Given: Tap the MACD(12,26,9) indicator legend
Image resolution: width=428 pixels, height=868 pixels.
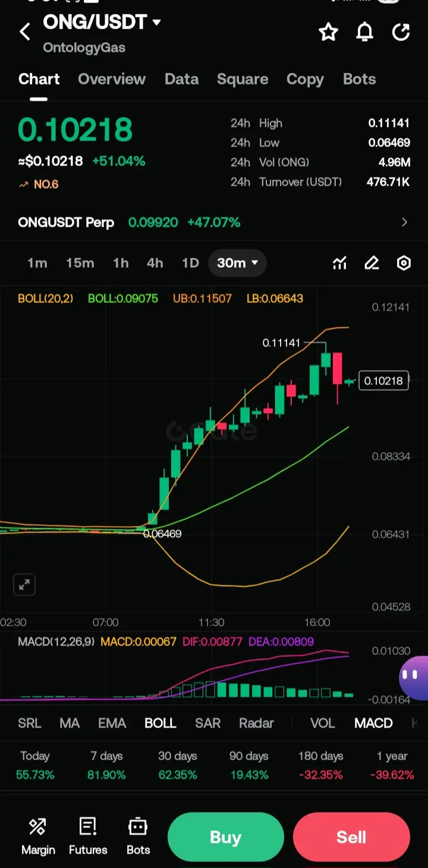Looking at the screenshot, I should coord(56,642).
